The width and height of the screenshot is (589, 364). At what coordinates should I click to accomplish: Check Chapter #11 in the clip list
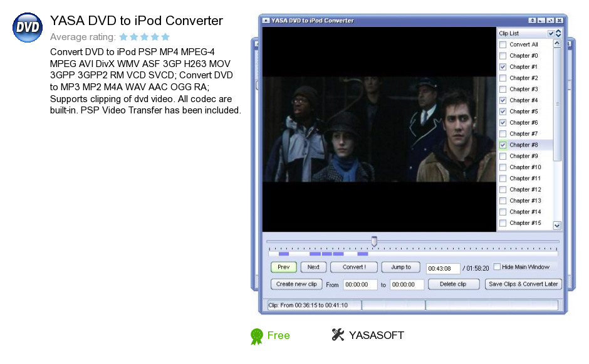503,179
